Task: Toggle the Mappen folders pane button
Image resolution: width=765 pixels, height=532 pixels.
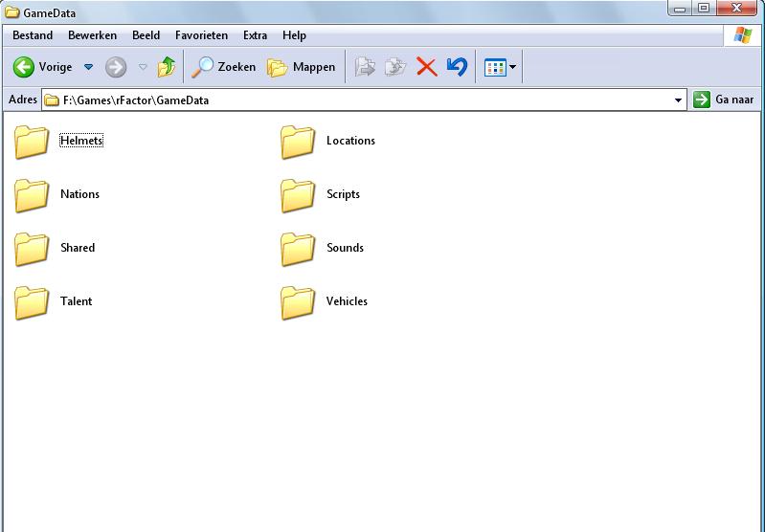Action: [x=301, y=67]
